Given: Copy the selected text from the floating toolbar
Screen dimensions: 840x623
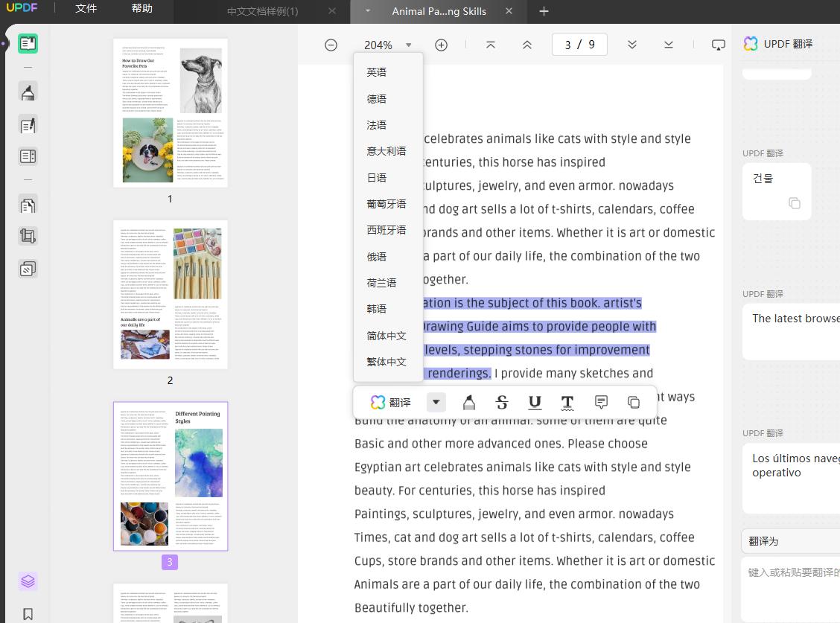Looking at the screenshot, I should 634,403.
